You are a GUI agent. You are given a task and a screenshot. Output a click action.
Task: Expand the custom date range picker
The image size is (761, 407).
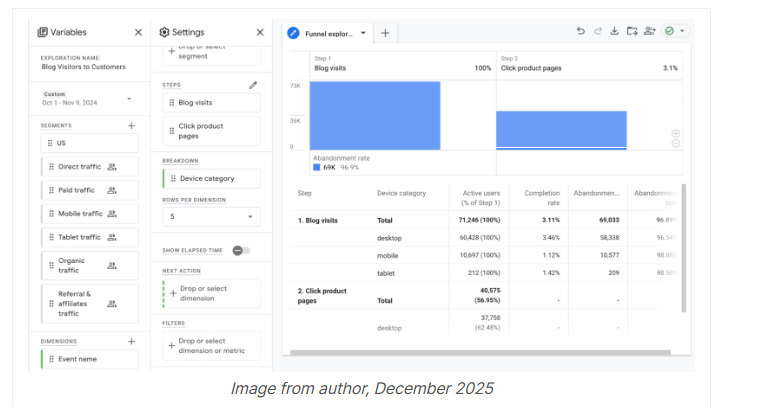tap(129, 99)
